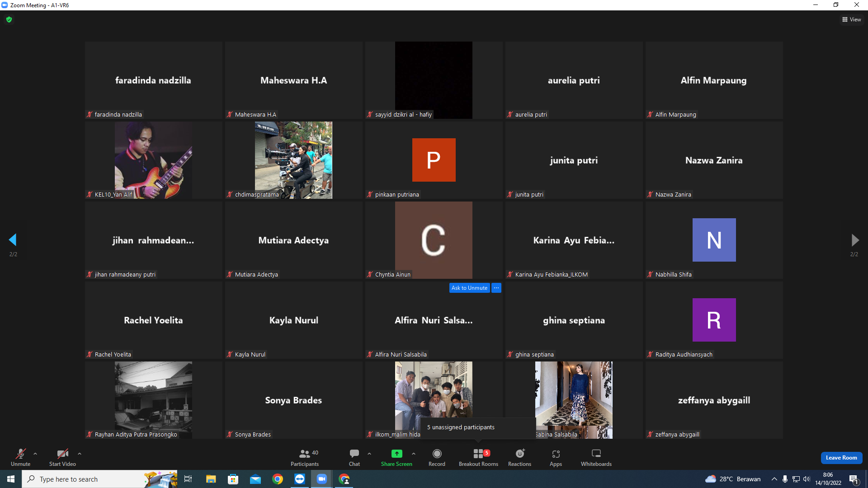Open more options on Alfira Nuri Salsabila tile
Screen dimensions: 868x488
[496, 288]
